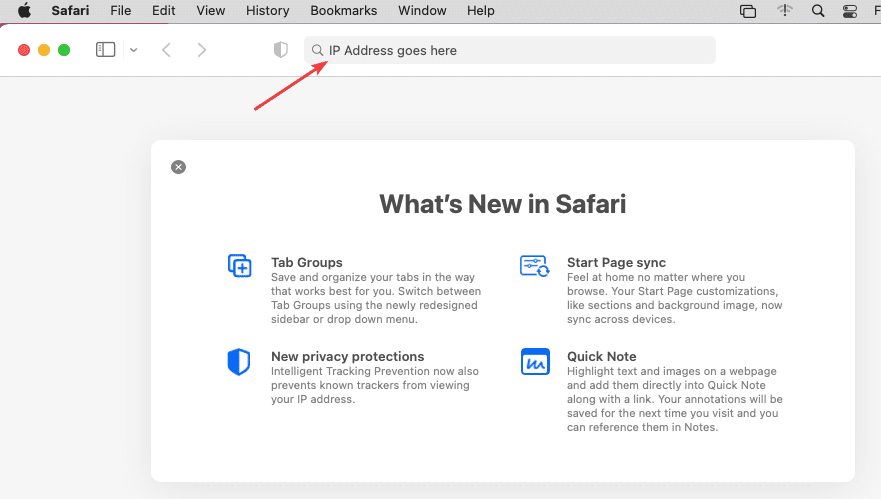The width and height of the screenshot is (881, 499).
Task: Click the Wi-Fi status icon
Action: [785, 11]
